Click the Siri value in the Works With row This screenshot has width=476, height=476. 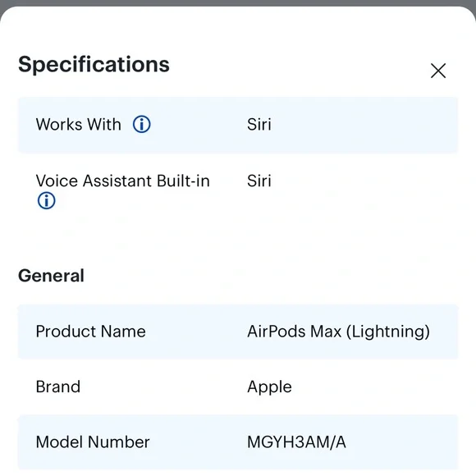point(259,124)
